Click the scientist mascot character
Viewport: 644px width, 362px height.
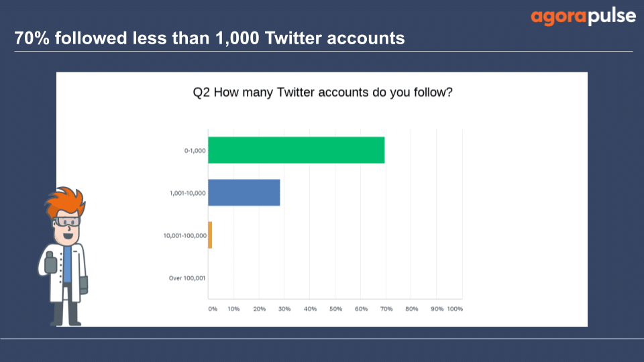point(64,256)
